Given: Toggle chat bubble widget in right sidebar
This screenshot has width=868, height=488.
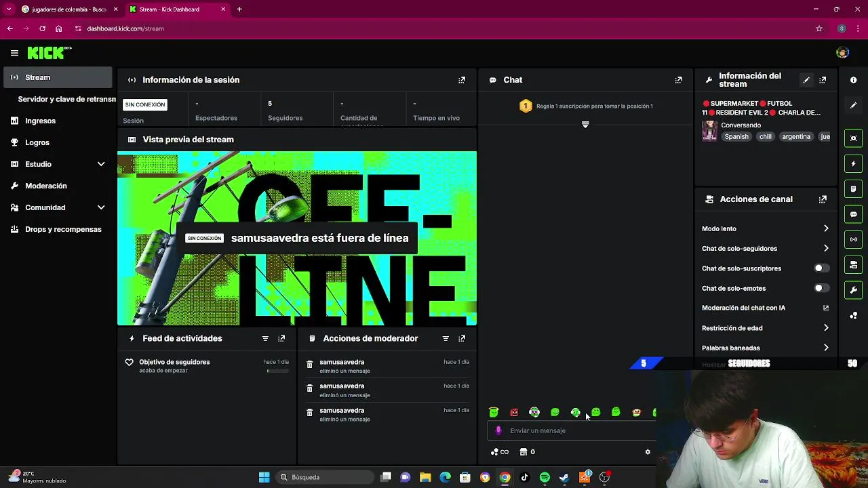Looking at the screenshot, I should (853, 214).
